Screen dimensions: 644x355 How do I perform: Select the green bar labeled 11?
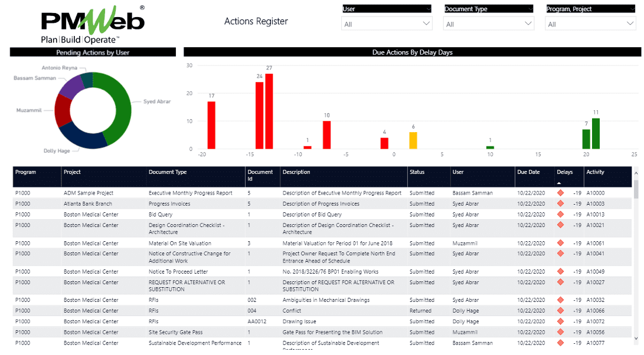[x=596, y=134]
